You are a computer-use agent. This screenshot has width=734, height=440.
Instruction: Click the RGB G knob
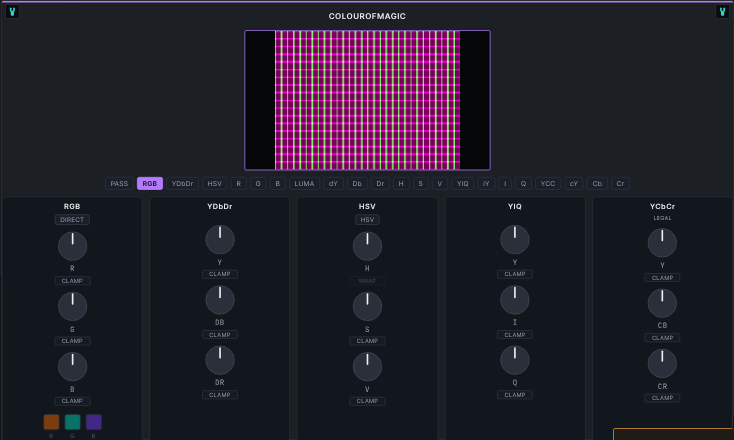click(73, 307)
